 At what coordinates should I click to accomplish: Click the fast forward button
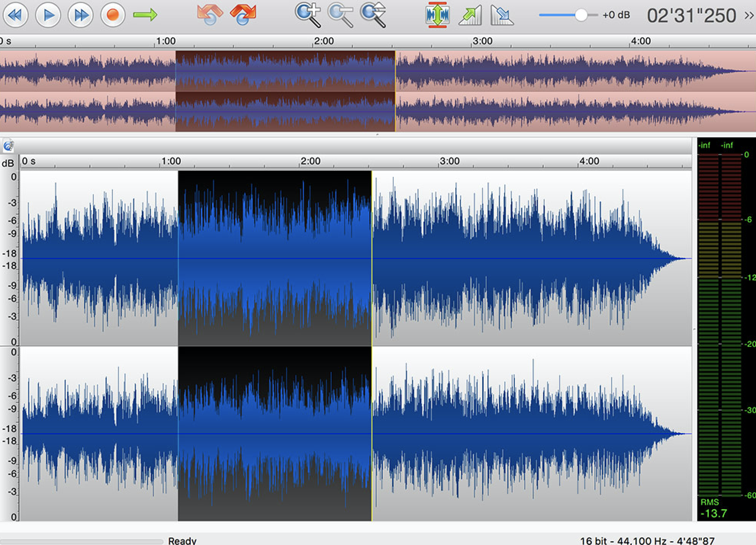click(80, 15)
